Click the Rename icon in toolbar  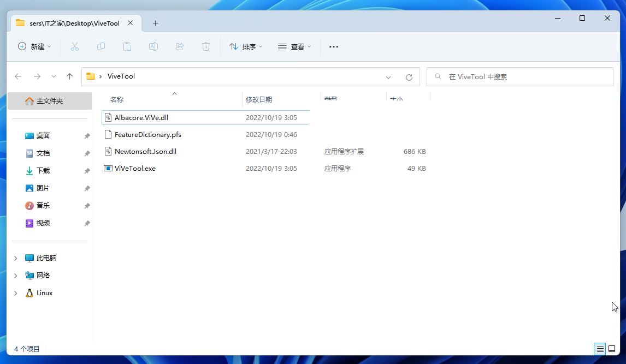(x=153, y=47)
